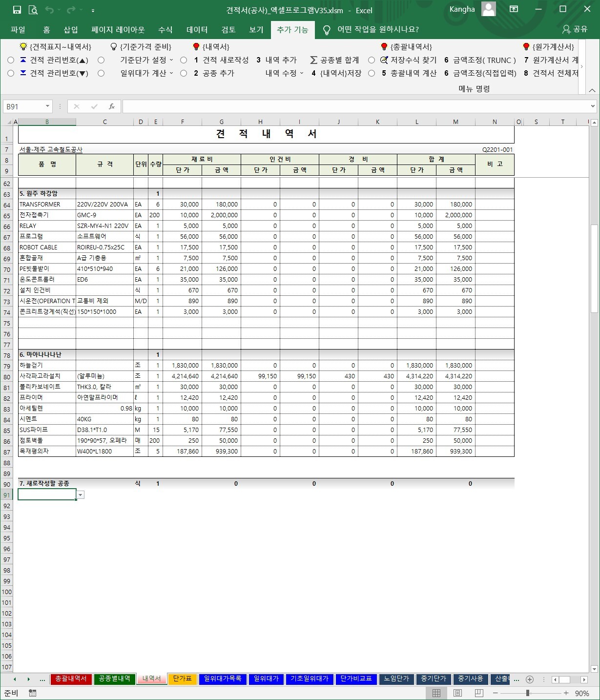This screenshot has width=600, height=700.
Task: Open the 파일 menu tab
Action: coord(18,30)
